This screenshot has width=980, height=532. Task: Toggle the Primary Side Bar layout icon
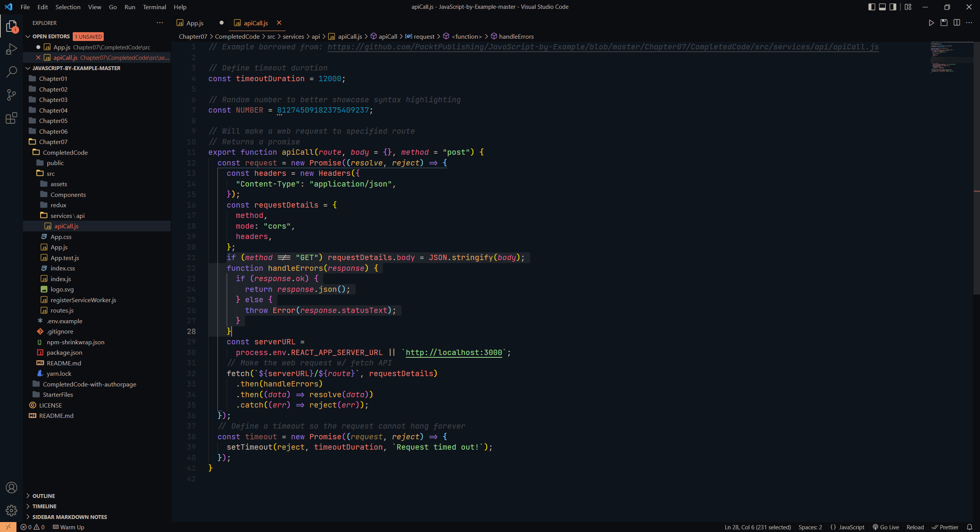pyautogui.click(x=872, y=7)
